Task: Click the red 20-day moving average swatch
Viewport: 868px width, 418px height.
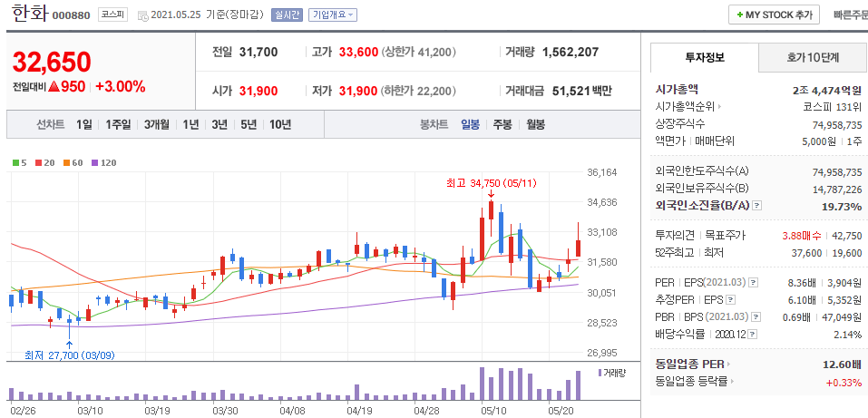Action: click(38, 163)
